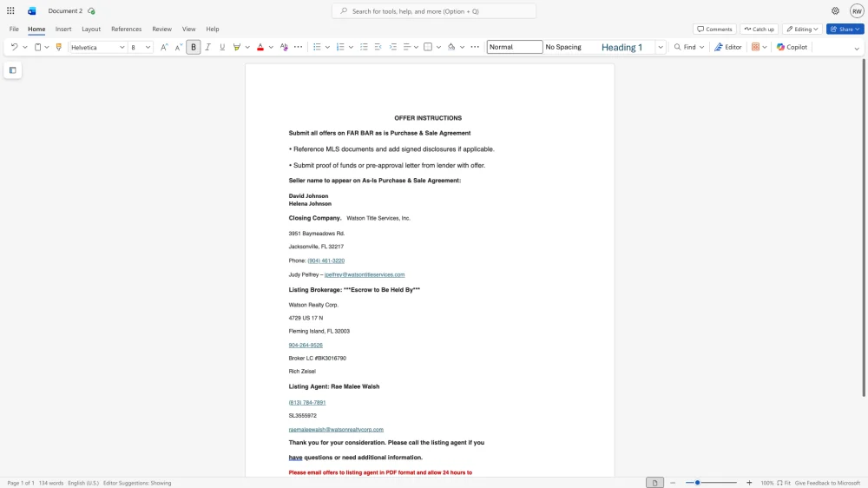This screenshot has height=488, width=868.
Task: Click the Editor button
Action: [728, 47]
